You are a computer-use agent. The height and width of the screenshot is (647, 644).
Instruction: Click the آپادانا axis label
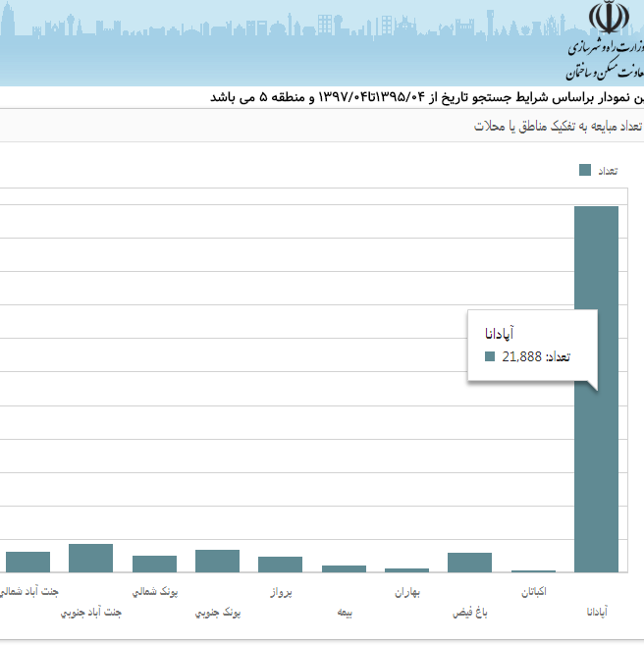(596, 612)
